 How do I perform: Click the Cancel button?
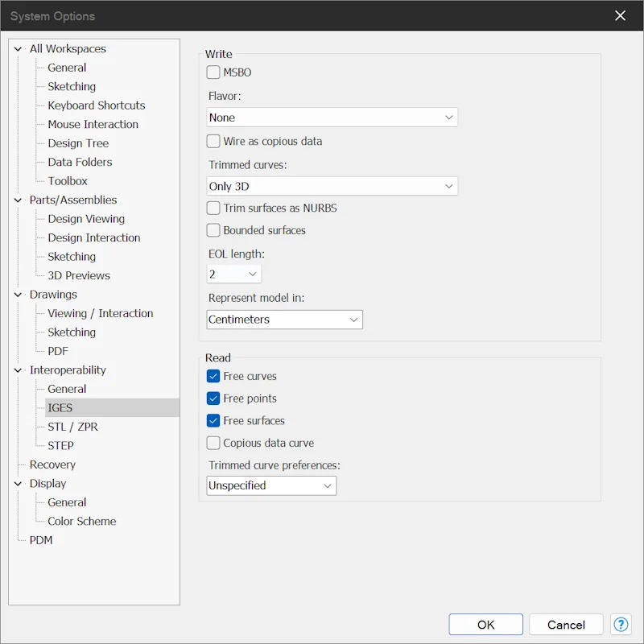point(566,625)
